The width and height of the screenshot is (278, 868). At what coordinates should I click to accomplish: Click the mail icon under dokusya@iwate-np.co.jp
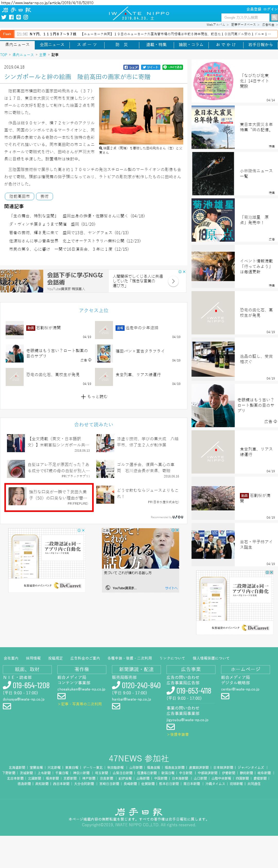pos(7,706)
